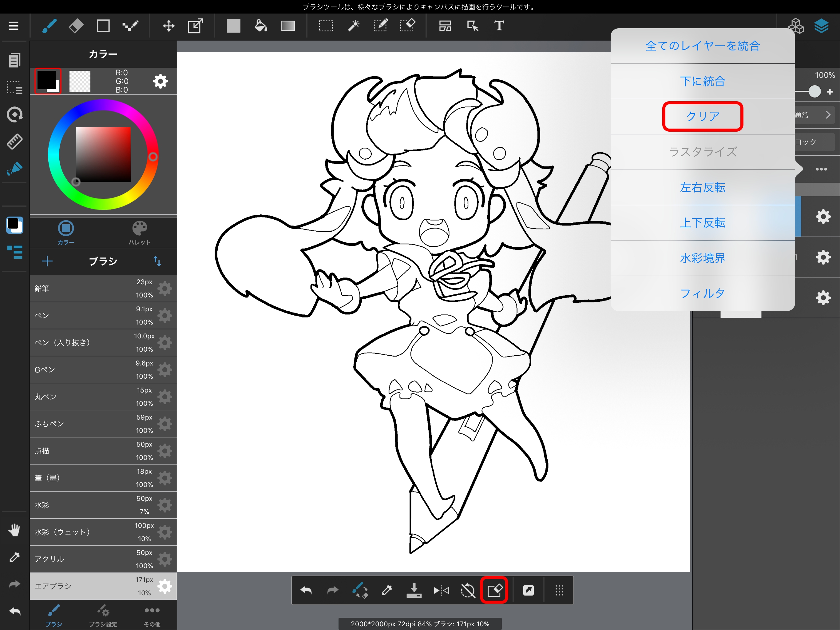
Task: Click the brush-eraser switch icon
Action: pyautogui.click(x=360, y=590)
